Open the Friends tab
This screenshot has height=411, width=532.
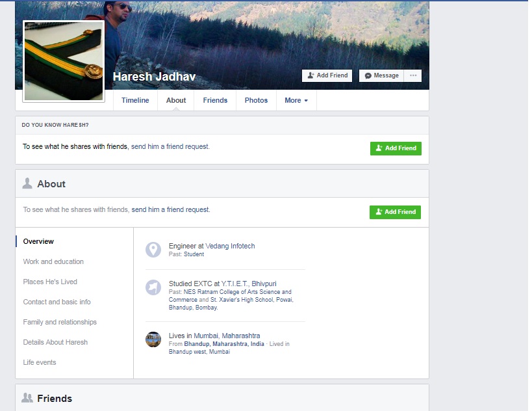coord(215,100)
